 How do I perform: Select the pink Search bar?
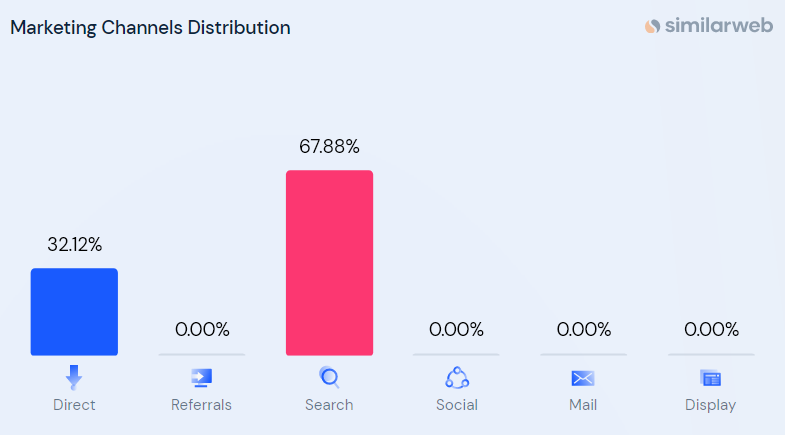pos(329,263)
